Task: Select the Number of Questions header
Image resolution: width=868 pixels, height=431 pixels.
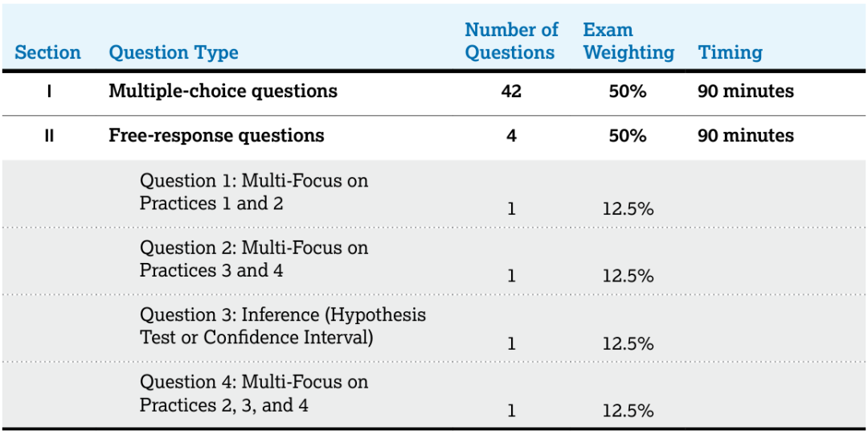Action: coord(511,41)
